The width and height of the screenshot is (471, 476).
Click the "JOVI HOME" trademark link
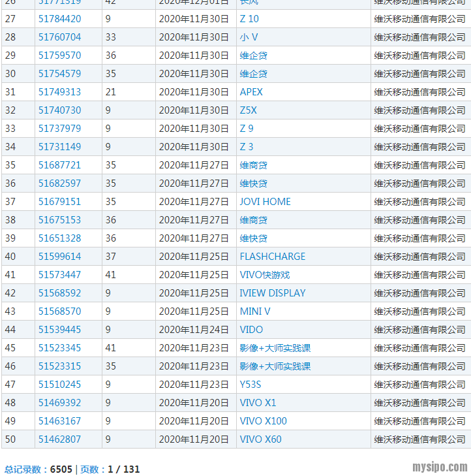click(265, 202)
